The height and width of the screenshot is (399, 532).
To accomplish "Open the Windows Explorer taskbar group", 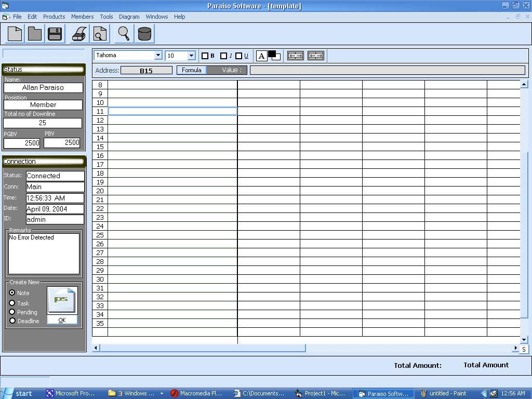I will coord(136,394).
